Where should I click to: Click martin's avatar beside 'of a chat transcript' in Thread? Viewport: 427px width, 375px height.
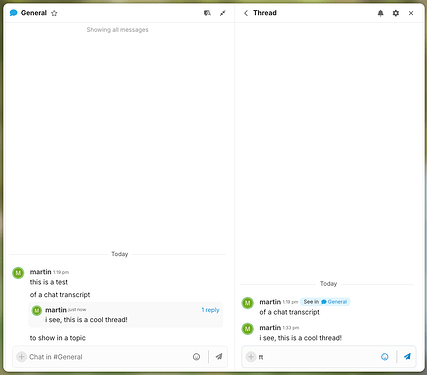pyautogui.click(x=247, y=303)
